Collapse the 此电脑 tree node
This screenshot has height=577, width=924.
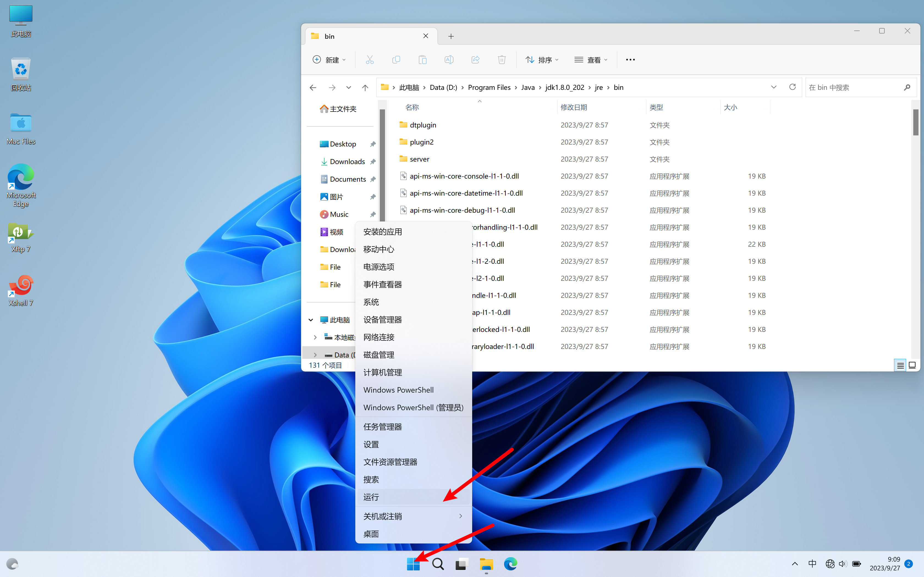[311, 320]
